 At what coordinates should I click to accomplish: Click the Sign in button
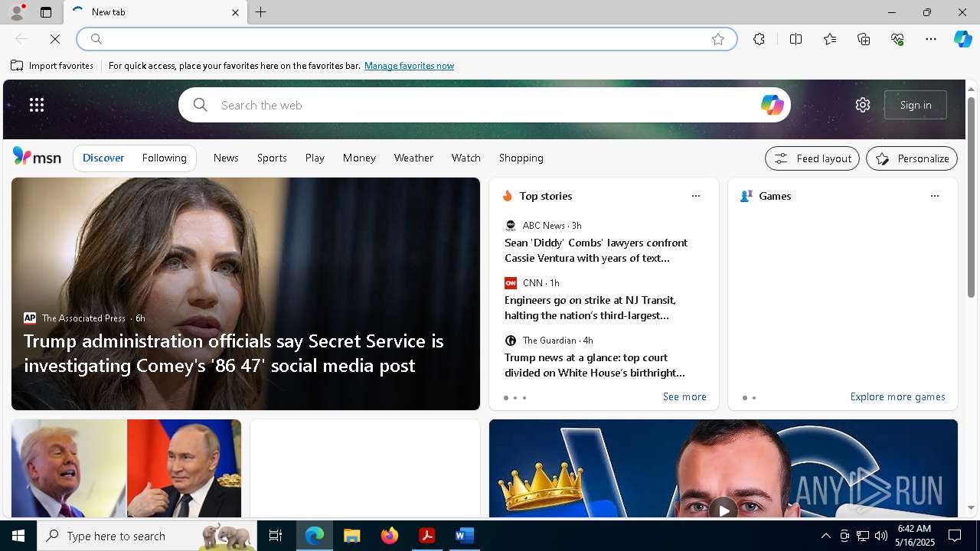tap(916, 105)
